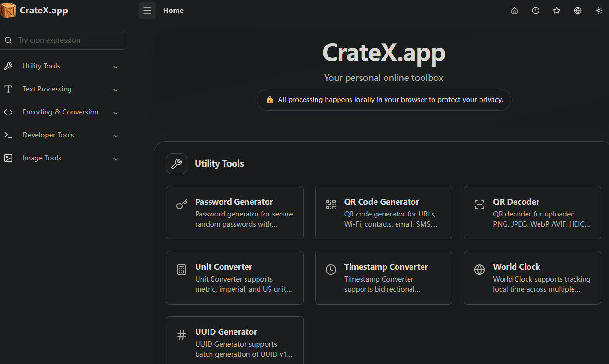Screen dimensions: 609x364
Task: Click the CrateX.app sidebar brand text
Action: (44, 11)
